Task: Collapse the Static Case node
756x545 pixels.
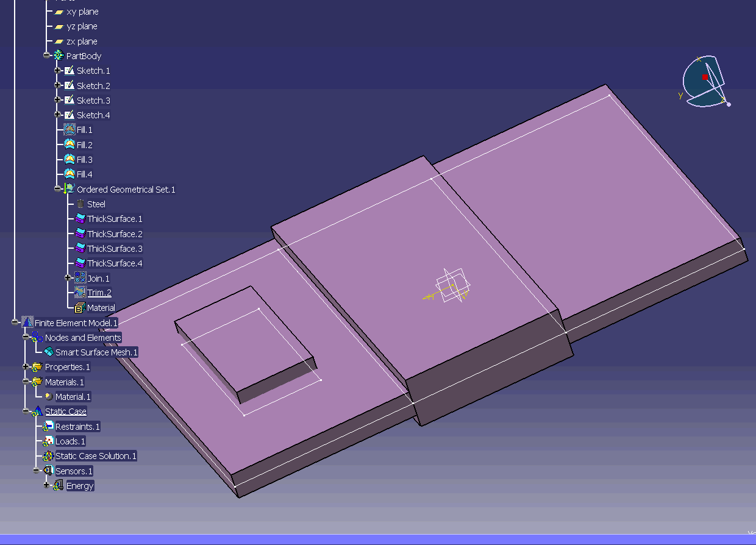Action: click(x=26, y=411)
